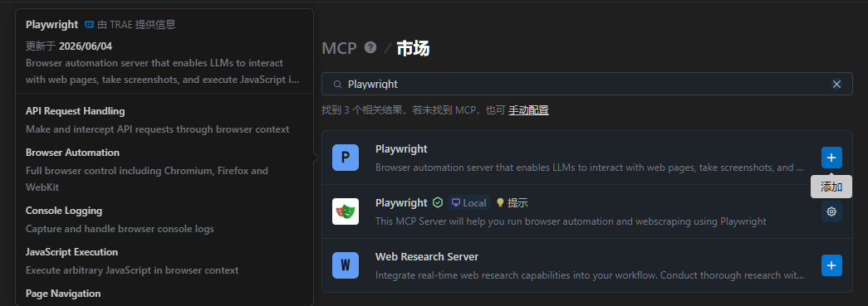Select the Web Research Server title

point(427,256)
